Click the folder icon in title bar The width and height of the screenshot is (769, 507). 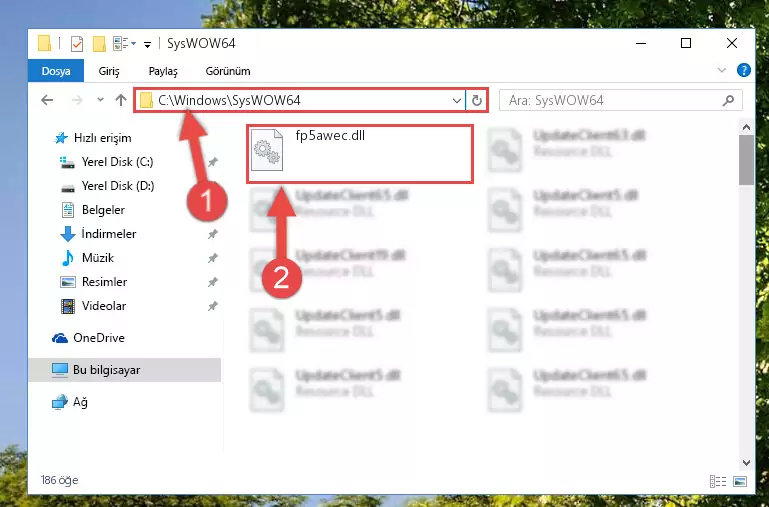[44, 43]
